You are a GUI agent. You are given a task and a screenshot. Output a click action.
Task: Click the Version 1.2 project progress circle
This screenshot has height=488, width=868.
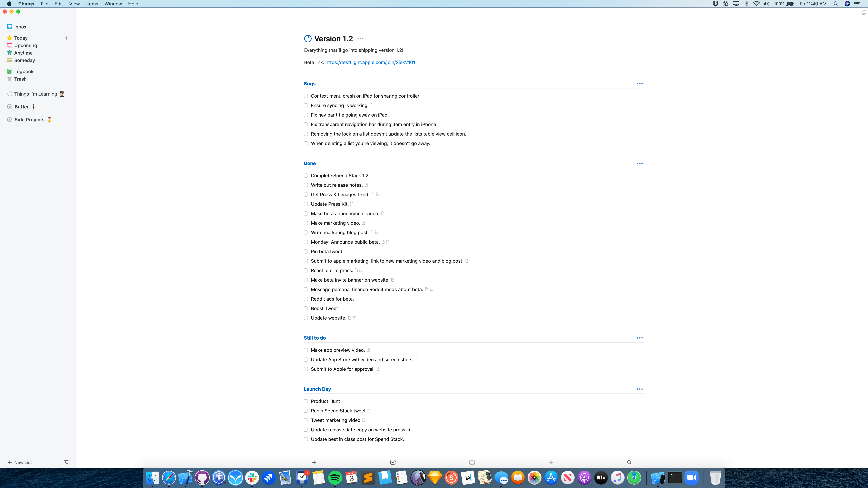[x=308, y=39]
